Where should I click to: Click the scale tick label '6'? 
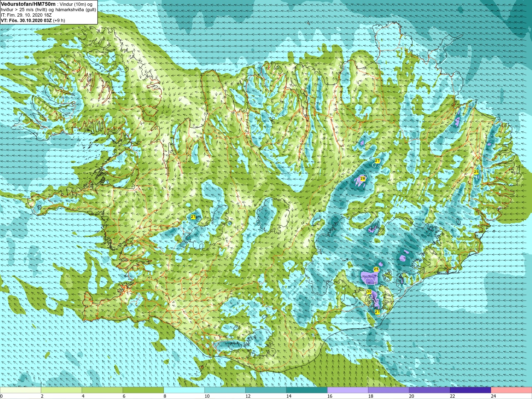(x=123, y=396)
